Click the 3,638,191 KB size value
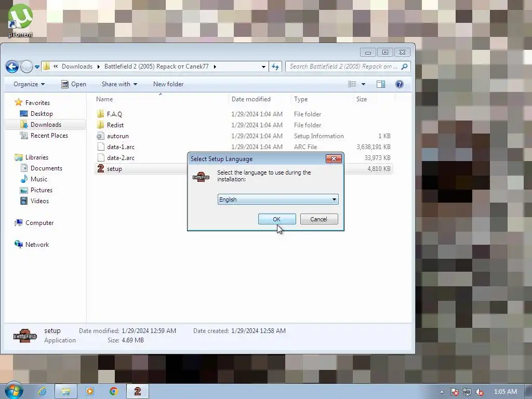 374,147
